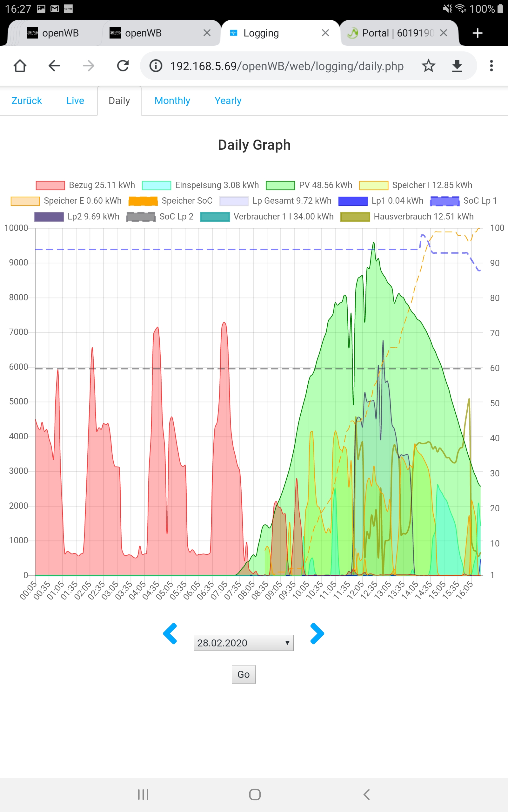Click the Daily Graph heading
Image resolution: width=508 pixels, height=812 pixels.
point(254,145)
